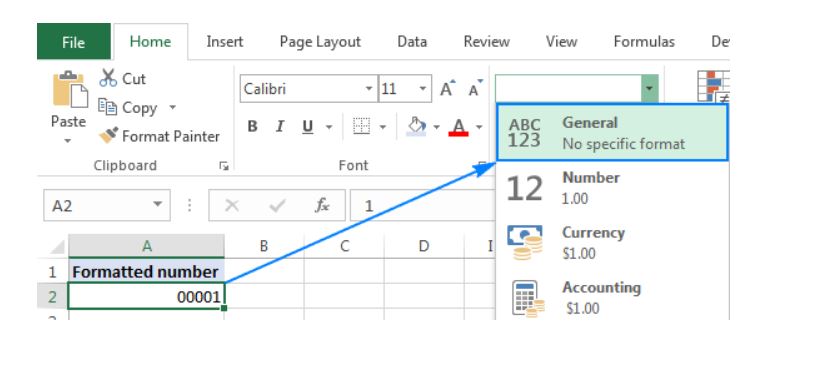
Task: Choose the Accounting format option
Action: point(612,298)
